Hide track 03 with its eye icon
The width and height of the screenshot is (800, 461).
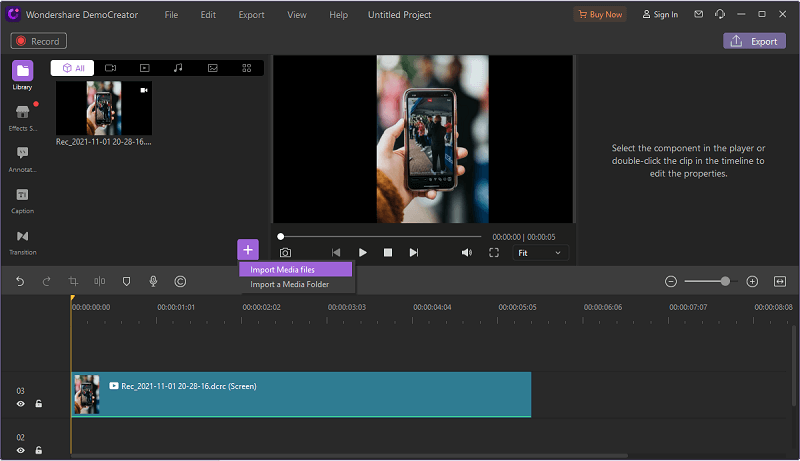tap(20, 404)
